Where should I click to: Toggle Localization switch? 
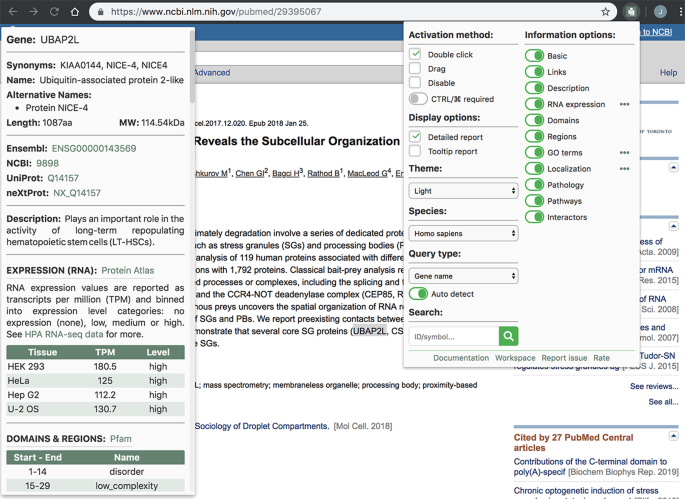click(x=534, y=169)
